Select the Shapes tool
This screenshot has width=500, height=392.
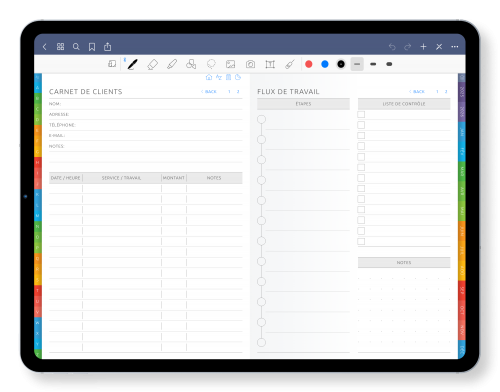(191, 64)
